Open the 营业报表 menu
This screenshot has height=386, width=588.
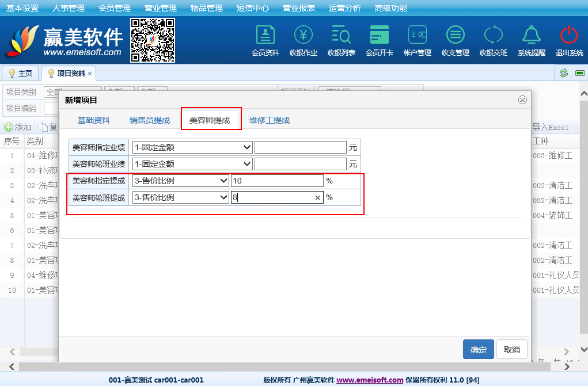coord(299,8)
